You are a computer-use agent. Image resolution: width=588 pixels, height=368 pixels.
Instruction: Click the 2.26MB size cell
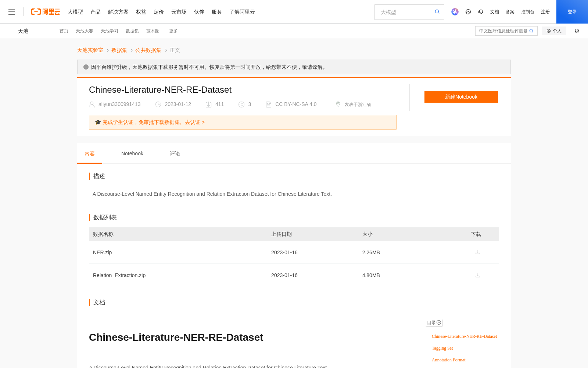click(x=371, y=252)
